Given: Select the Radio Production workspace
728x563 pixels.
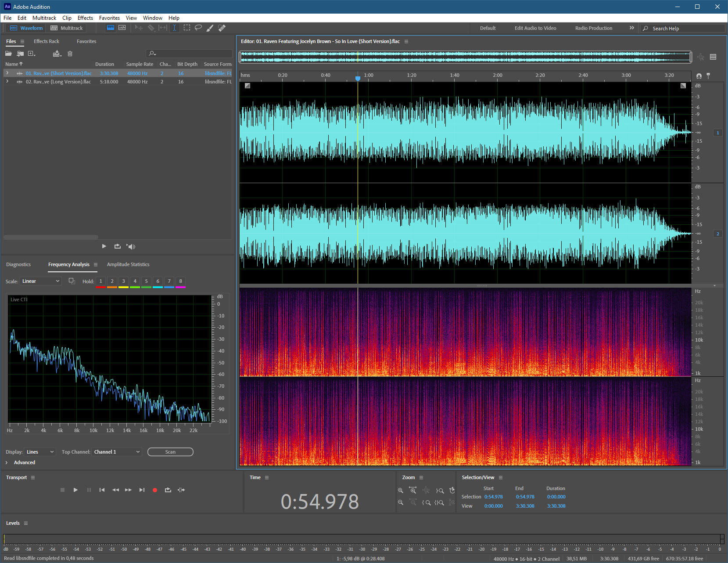Looking at the screenshot, I should [x=594, y=28].
